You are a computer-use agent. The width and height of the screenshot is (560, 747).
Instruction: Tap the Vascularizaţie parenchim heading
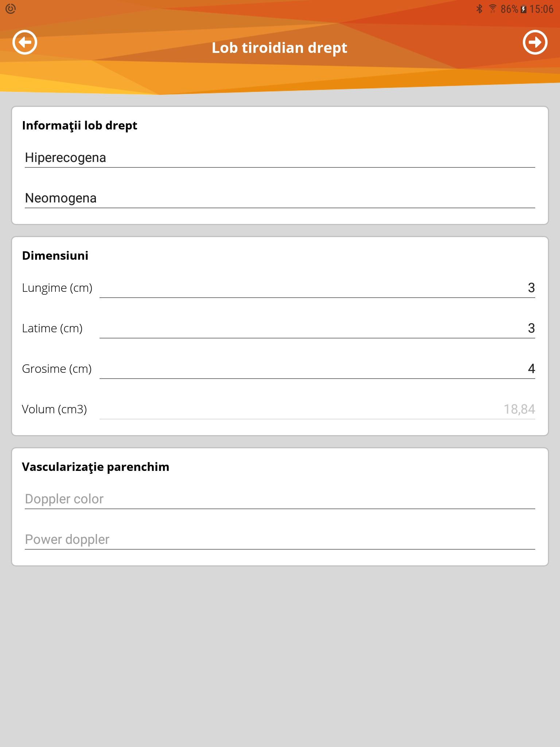point(96,467)
